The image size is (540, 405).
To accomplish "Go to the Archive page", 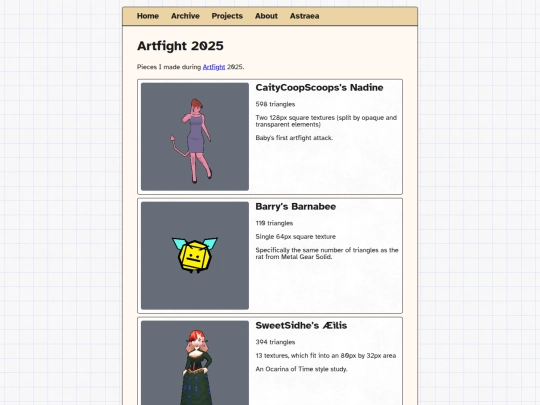I will point(185,16).
